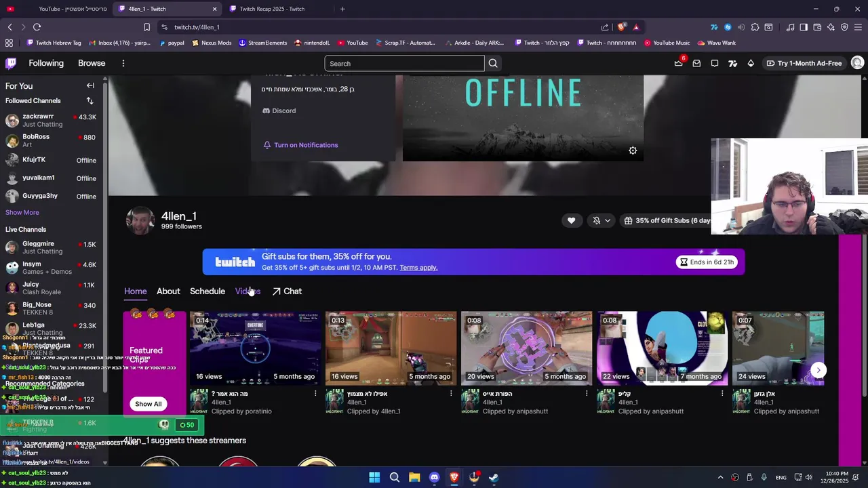Play the 0:08 clip with 22 views
This screenshot has height=488, width=868.
pos(662,348)
